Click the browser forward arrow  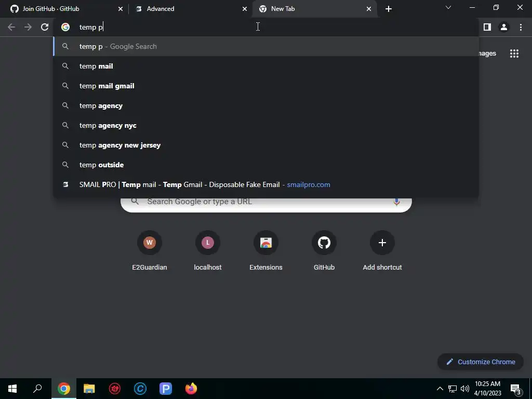28,27
